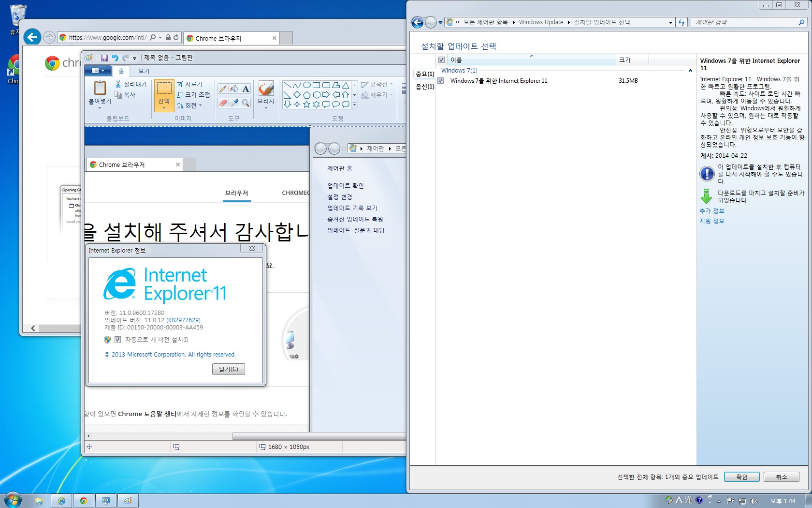This screenshot has width=812, height=508.
Task: Click 크기 조정 (resize) in the Paint ribbon
Action: click(193, 95)
